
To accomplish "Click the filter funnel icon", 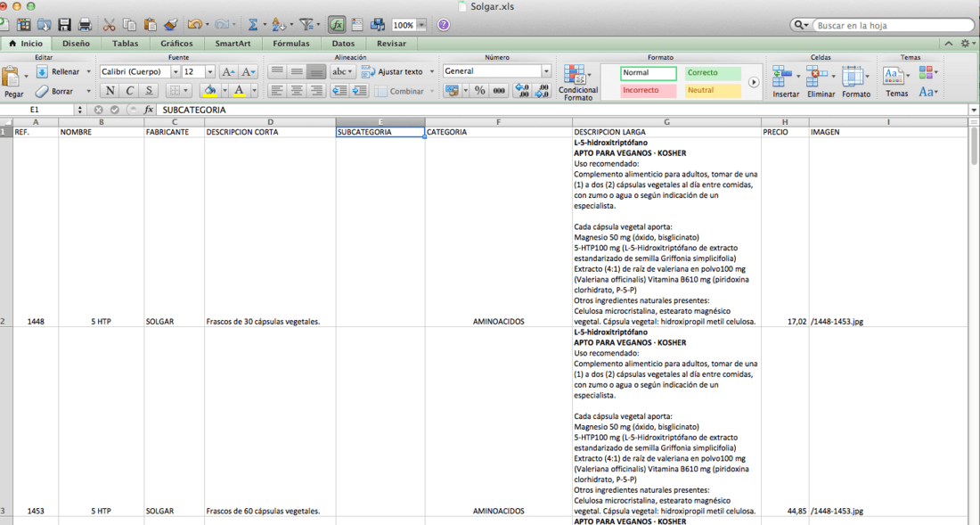I will pos(306,25).
